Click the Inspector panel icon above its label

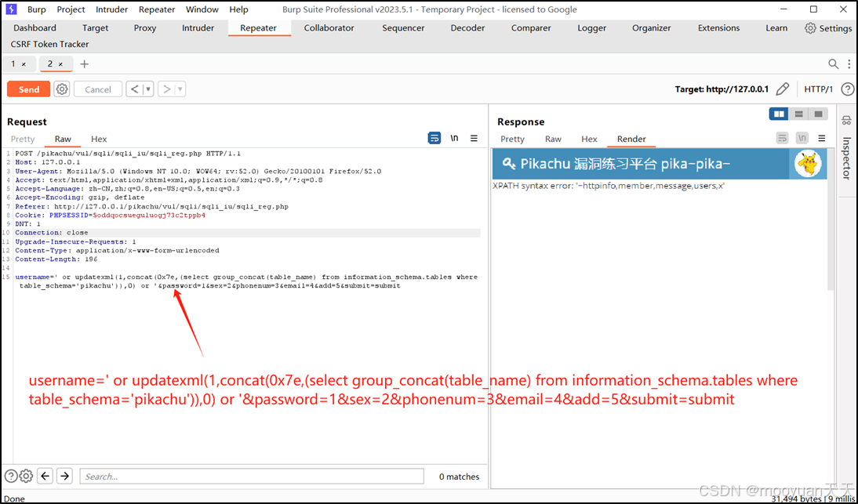click(x=846, y=121)
